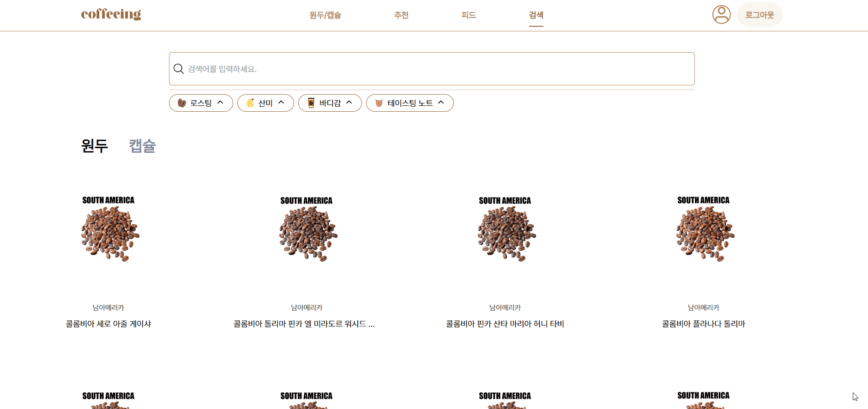The width and height of the screenshot is (868, 409).
Task: Open the user profile avatar icon
Action: (x=721, y=14)
